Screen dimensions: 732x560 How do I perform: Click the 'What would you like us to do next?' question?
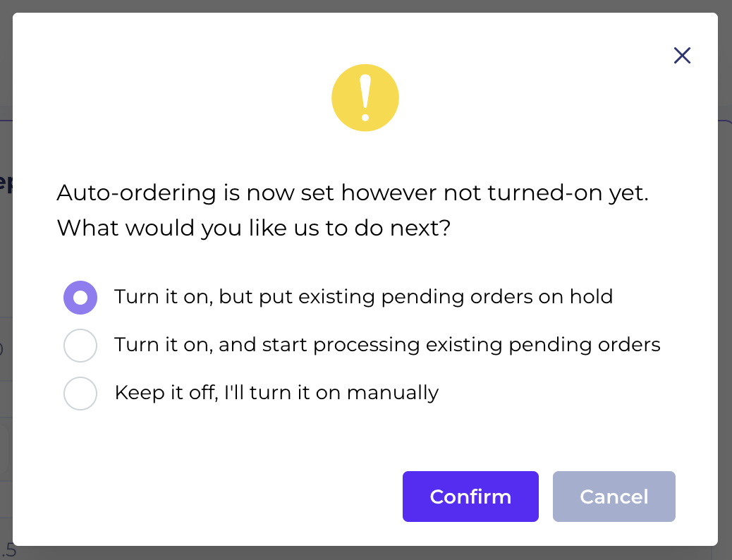coord(253,228)
